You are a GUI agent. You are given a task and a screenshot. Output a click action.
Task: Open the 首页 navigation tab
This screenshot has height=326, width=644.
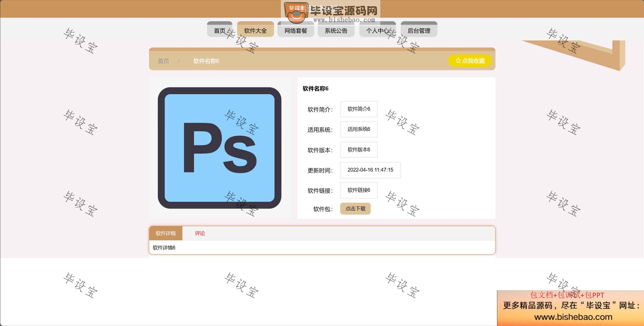pos(219,29)
